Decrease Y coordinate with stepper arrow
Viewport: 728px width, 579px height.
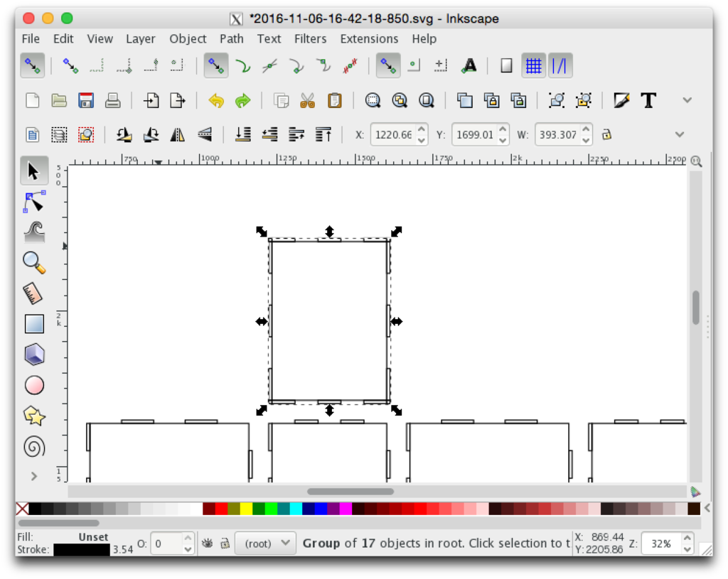pos(503,140)
